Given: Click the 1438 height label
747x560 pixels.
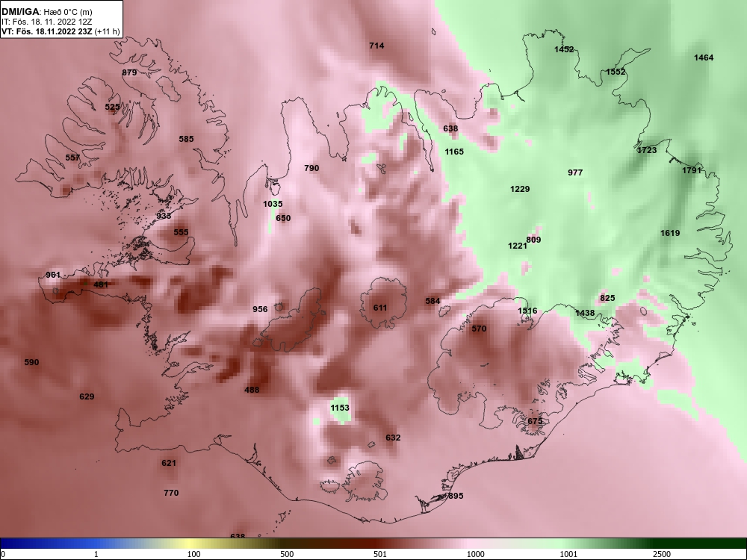Looking at the screenshot, I should click(x=585, y=313).
